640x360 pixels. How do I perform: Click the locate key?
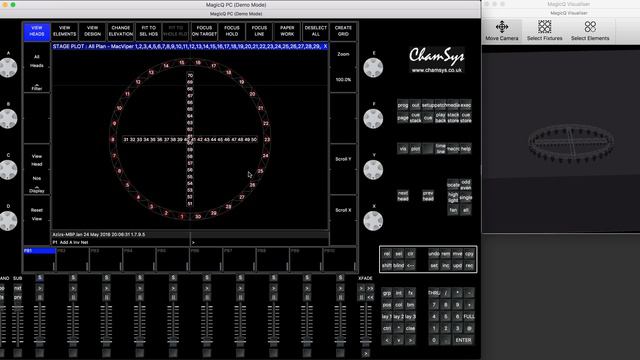(453, 185)
